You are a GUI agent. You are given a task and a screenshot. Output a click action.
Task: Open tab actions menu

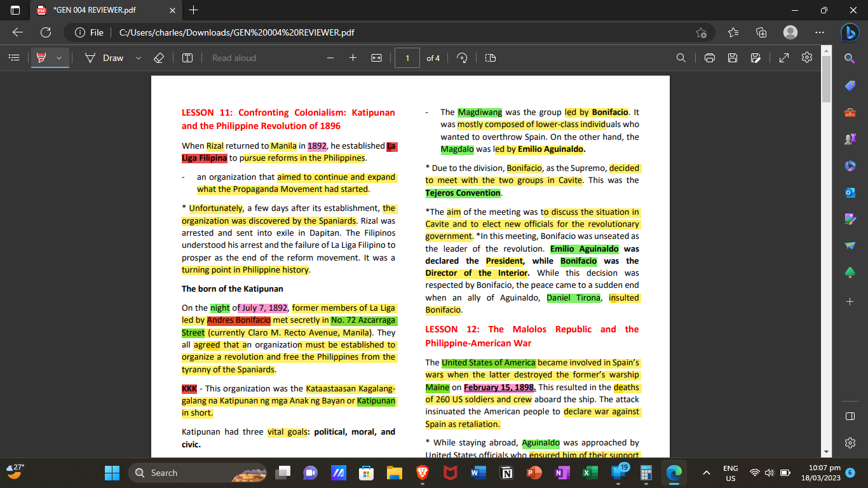pyautogui.click(x=15, y=10)
